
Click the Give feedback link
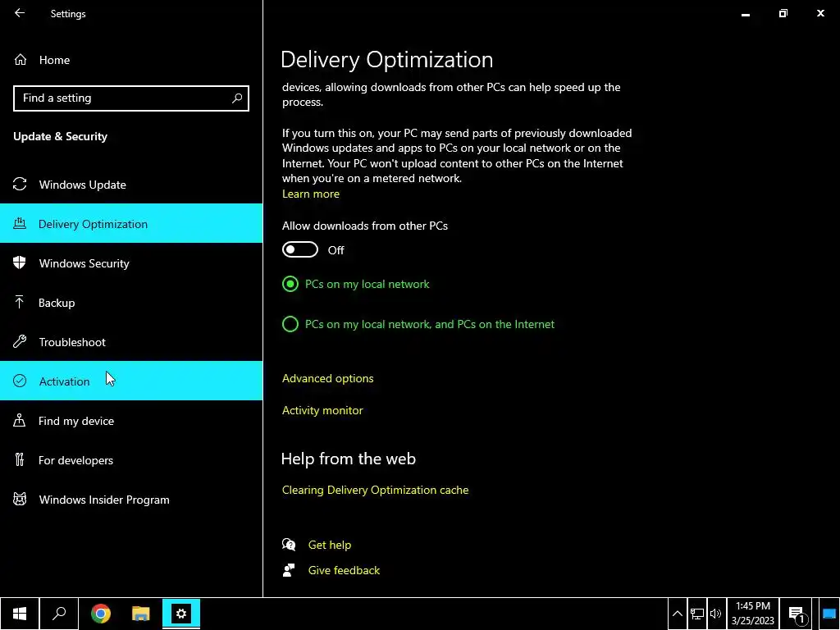point(344,570)
